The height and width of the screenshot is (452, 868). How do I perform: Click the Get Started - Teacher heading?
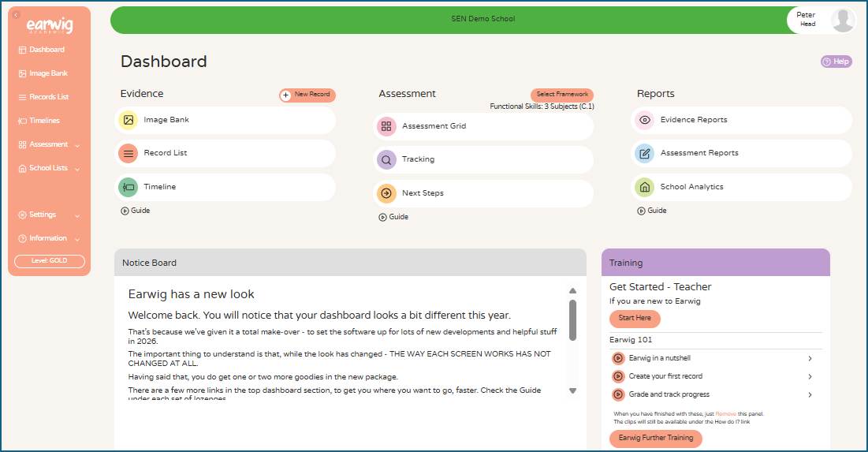pos(660,287)
